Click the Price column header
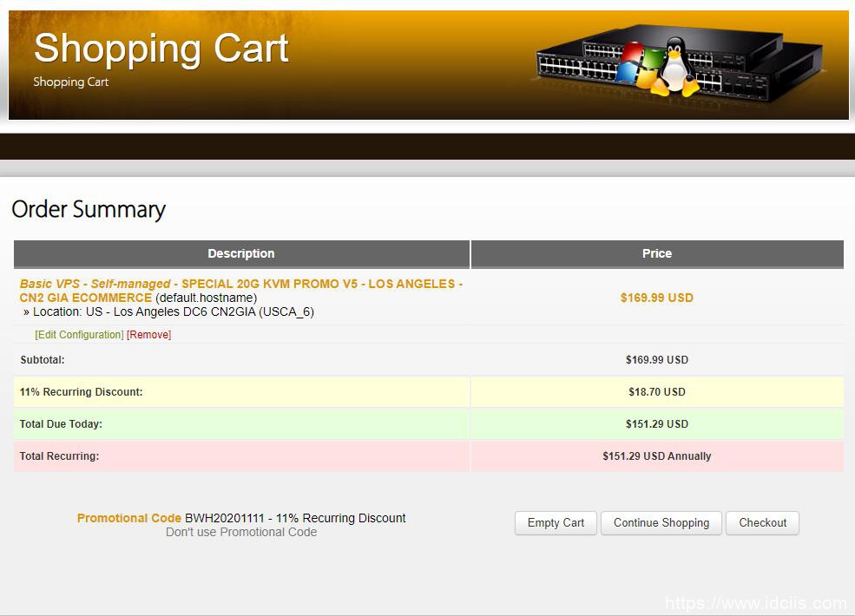The width and height of the screenshot is (855, 616). pyautogui.click(x=656, y=253)
